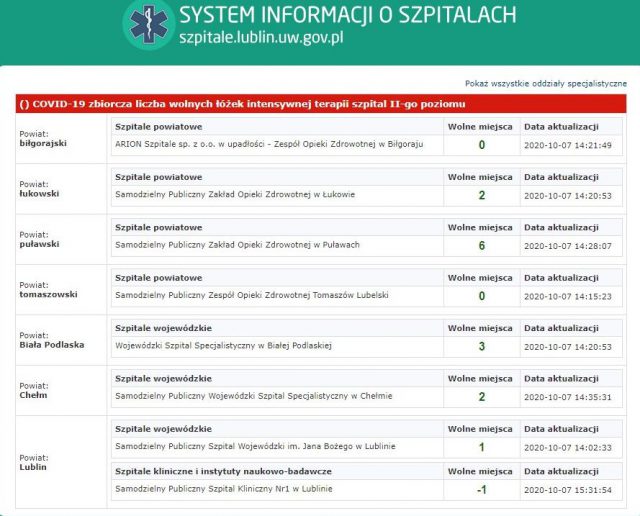Click Powiat puławski label
This screenshot has width=640, height=516.
coord(39,239)
